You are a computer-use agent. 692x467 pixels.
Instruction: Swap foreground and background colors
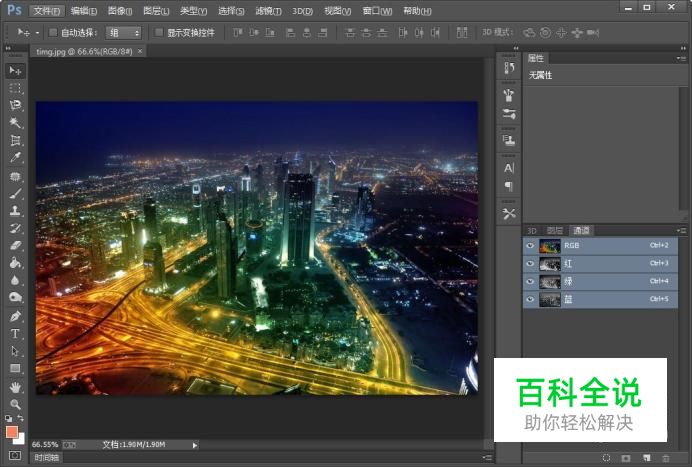20,418
